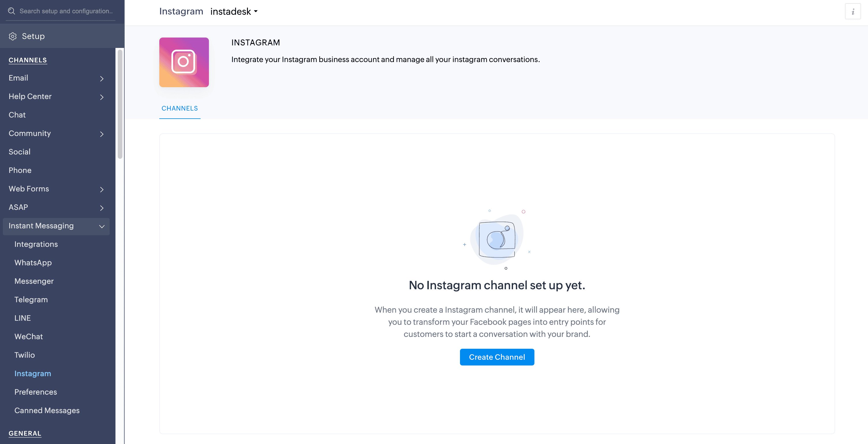
Task: Expand the Help Center submenu
Action: [101, 97]
